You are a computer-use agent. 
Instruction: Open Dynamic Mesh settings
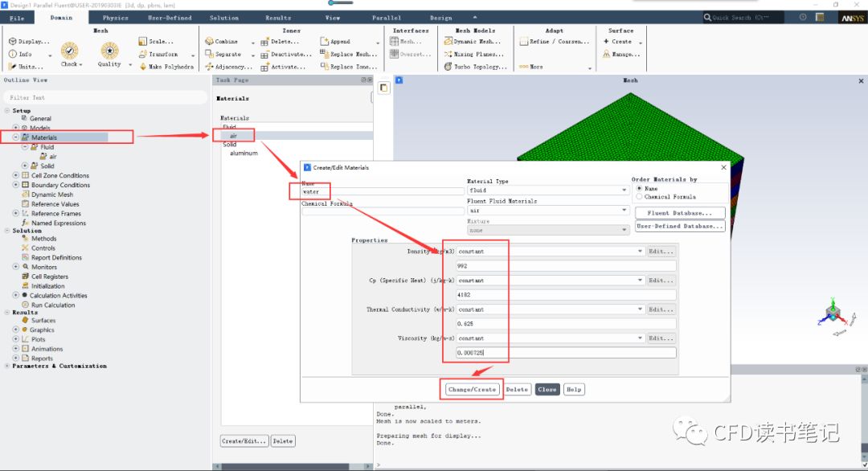point(473,42)
